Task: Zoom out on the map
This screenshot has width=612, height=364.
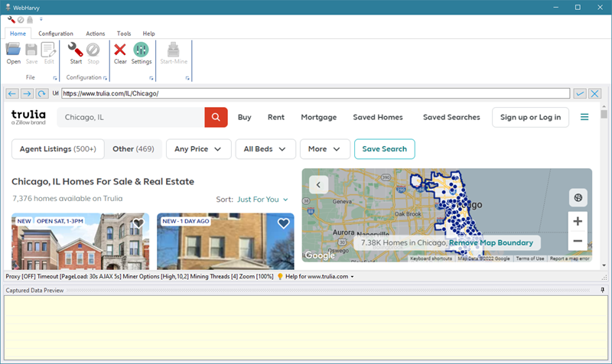Action: click(578, 241)
